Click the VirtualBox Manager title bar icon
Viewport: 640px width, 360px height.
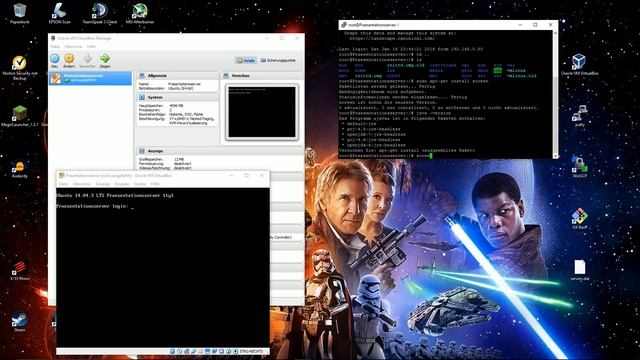(x=53, y=38)
